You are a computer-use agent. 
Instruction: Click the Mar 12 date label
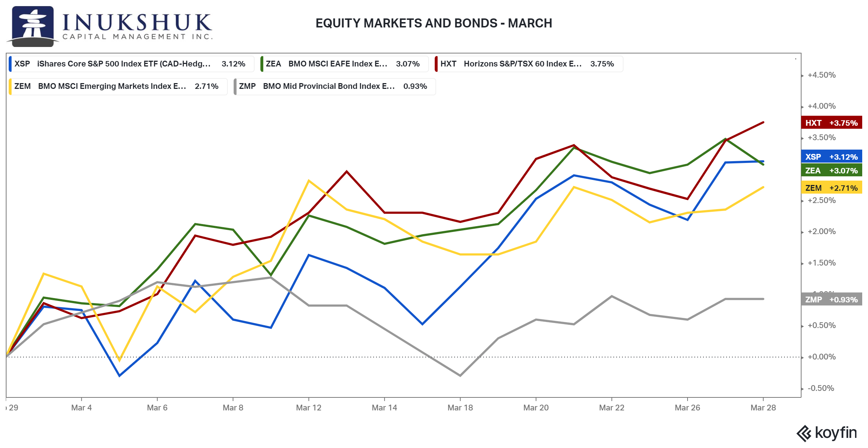309,408
